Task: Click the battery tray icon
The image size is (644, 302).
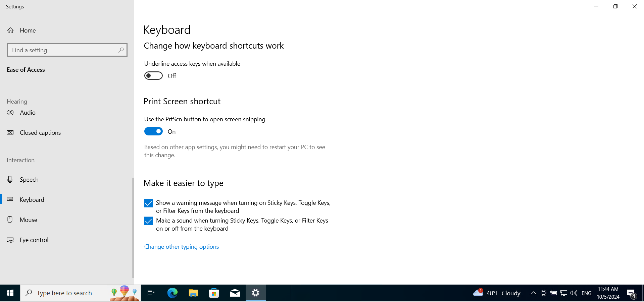Action: click(554, 293)
